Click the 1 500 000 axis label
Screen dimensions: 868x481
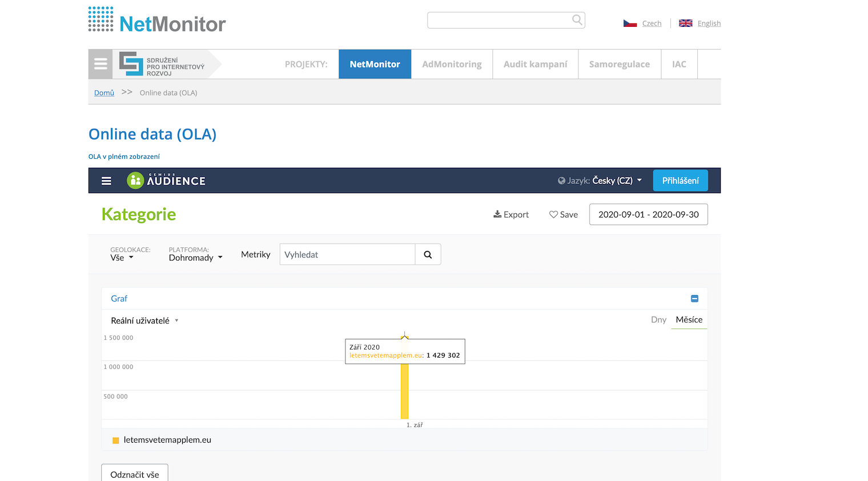point(118,338)
